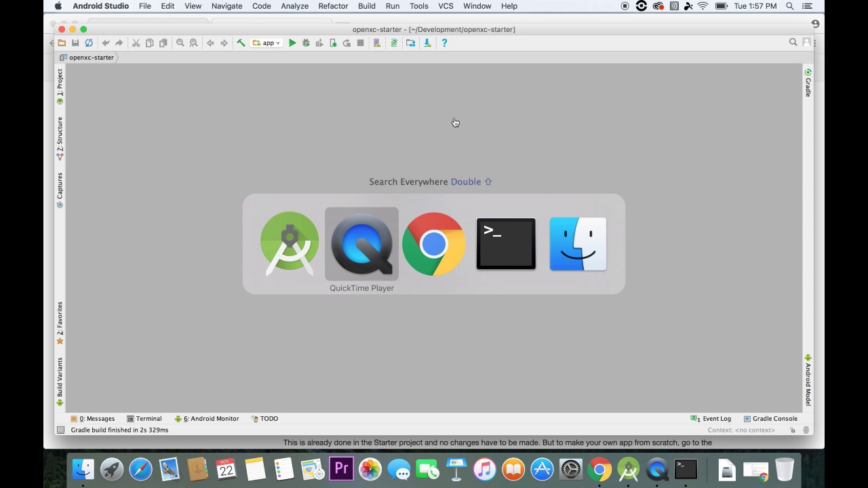Select Chrome in the app switcher
Screen dimensions: 868x488
[x=434, y=244]
